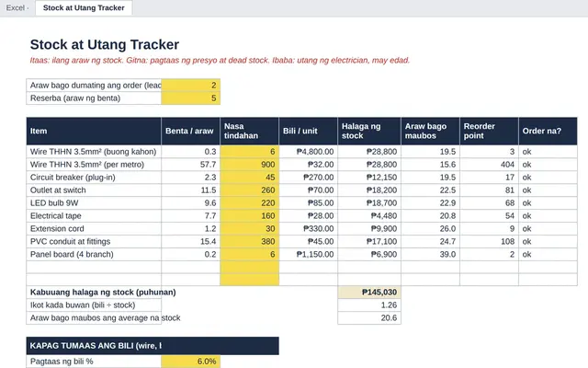Click the turnover value 1.26
Image resolution: width=588 pixels, height=368 pixels.
coord(369,305)
